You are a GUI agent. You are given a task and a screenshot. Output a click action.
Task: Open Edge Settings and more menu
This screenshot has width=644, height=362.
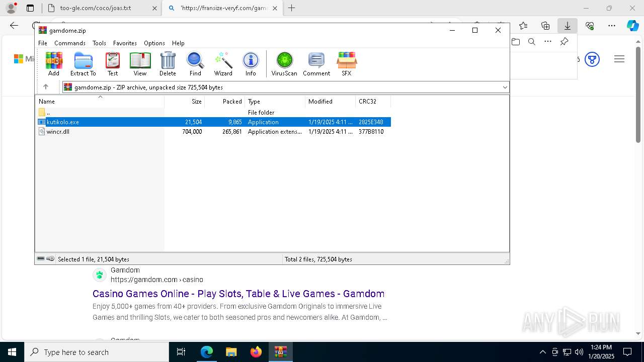(x=612, y=26)
